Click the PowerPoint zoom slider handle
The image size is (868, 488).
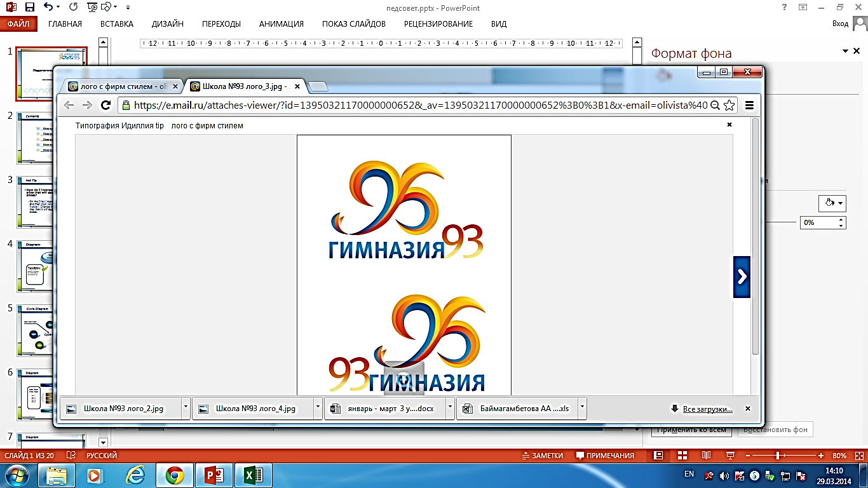778,456
